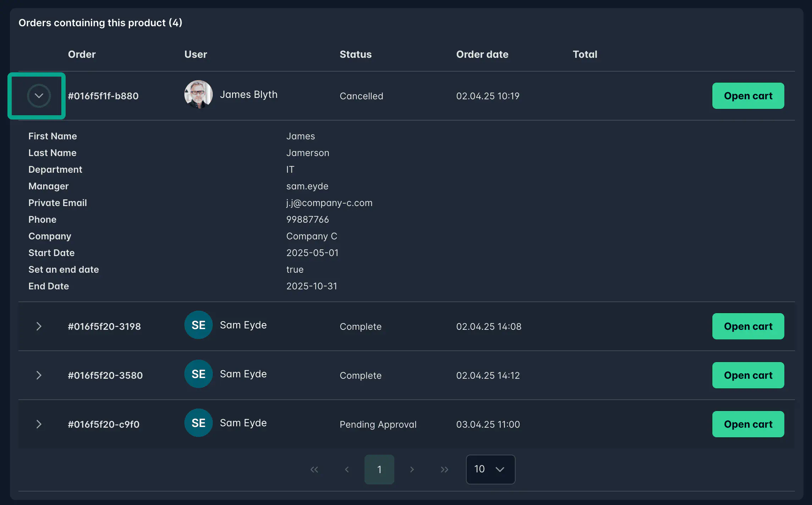Screen dimensions: 812x505
Task: Click Sam Eyde's SE avatar on order #016f5f20-3198
Action: [x=198, y=324]
